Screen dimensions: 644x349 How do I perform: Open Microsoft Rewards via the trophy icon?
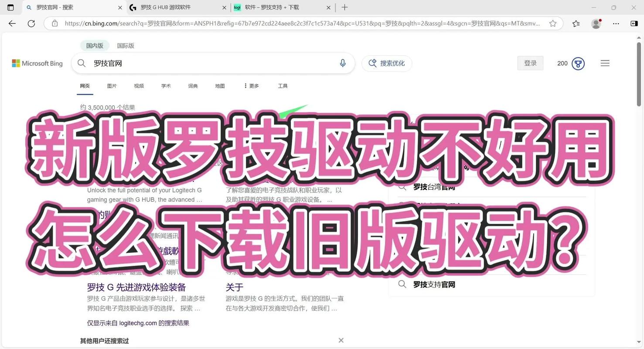(x=578, y=63)
